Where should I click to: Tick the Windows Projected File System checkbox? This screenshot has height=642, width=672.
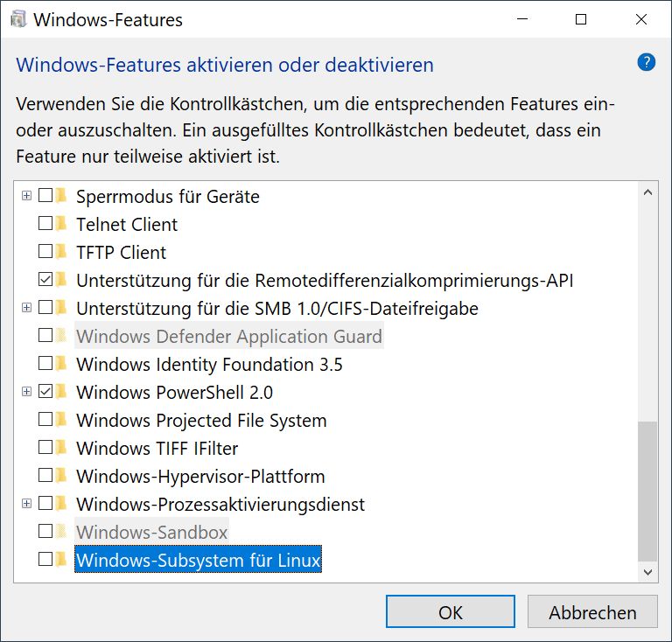click(45, 419)
